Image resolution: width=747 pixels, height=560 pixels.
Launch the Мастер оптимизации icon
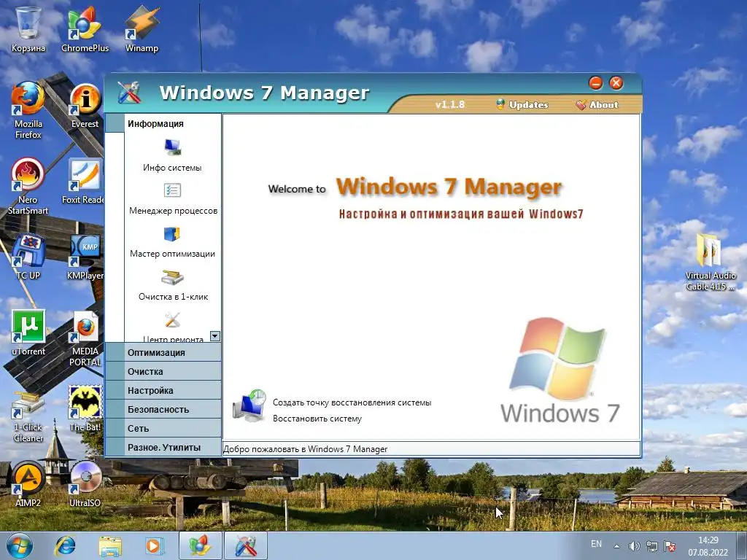point(172,234)
